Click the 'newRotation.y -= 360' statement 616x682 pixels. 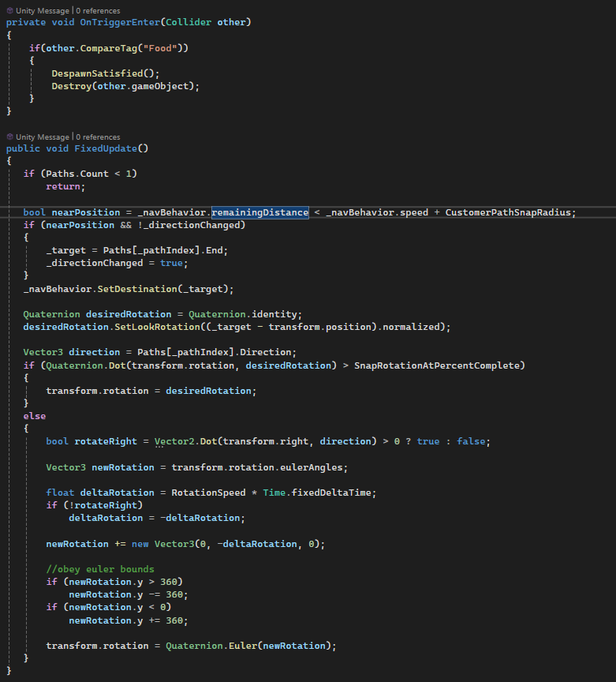click(129, 594)
